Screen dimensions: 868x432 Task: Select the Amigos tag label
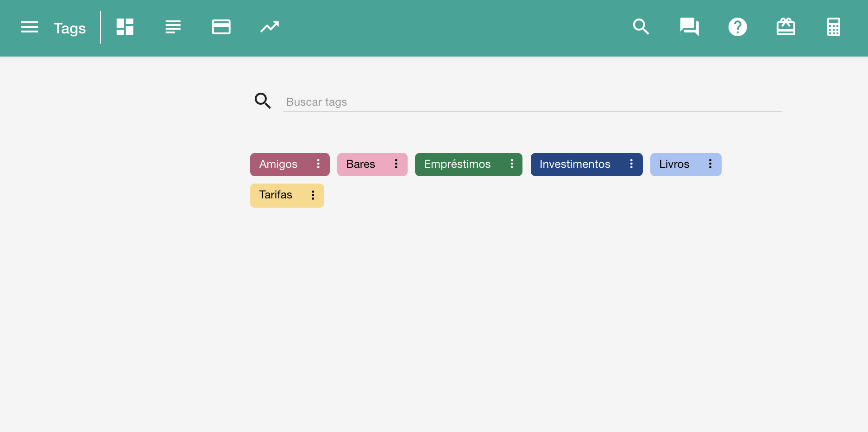(278, 165)
